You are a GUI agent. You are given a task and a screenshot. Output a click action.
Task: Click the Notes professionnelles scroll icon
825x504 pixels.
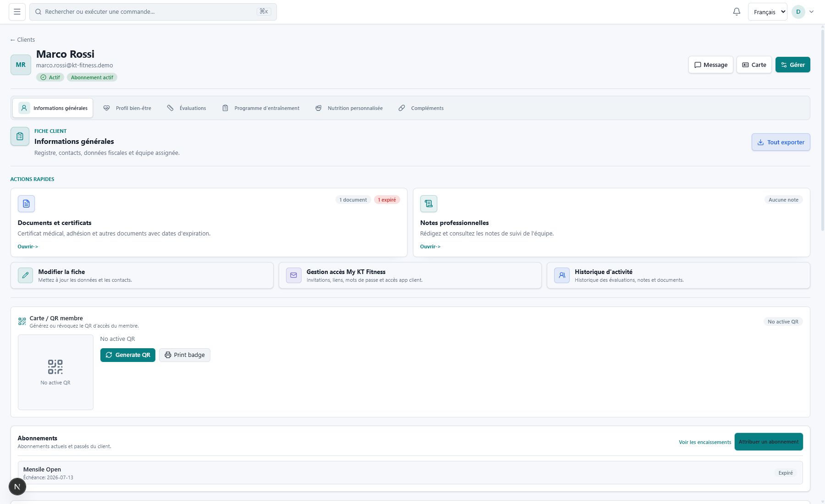(x=429, y=203)
